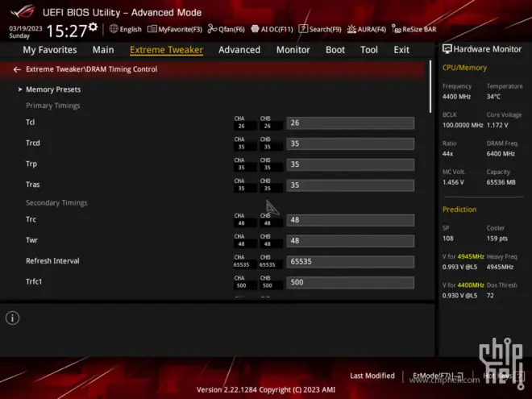
Task: Toggle ReSize BAR icon
Action: pos(396,29)
